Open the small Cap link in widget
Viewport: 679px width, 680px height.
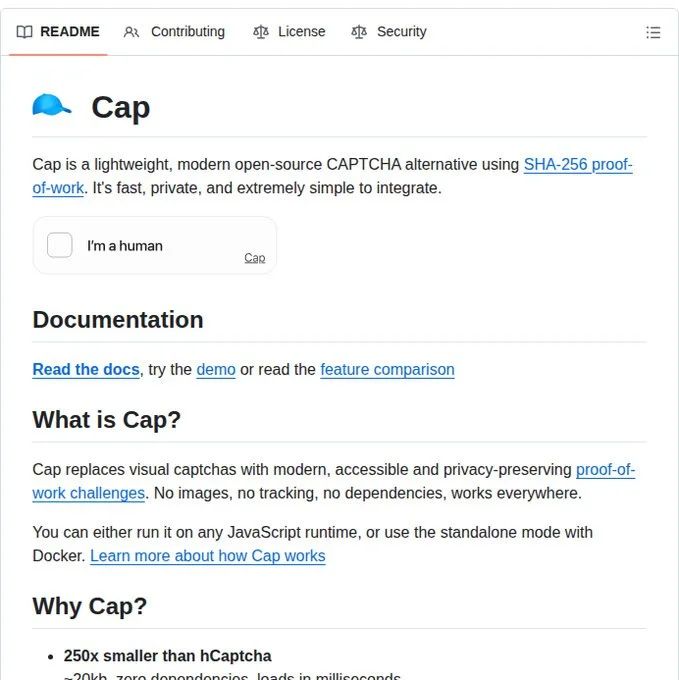tap(255, 258)
